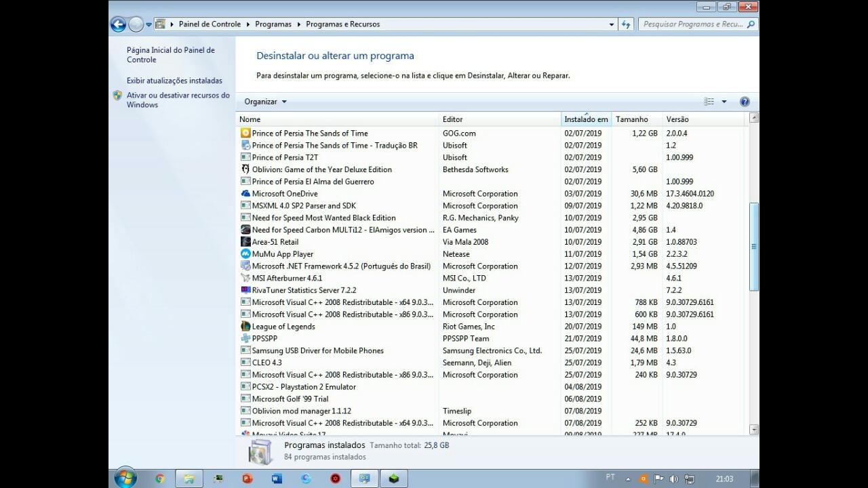Open recent pages dropdown next to navigation arrows
This screenshot has height=488, width=868.
[149, 24]
